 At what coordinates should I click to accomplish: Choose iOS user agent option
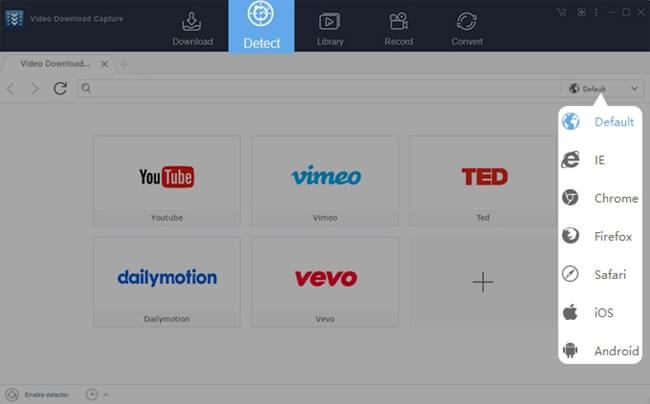[x=600, y=312]
